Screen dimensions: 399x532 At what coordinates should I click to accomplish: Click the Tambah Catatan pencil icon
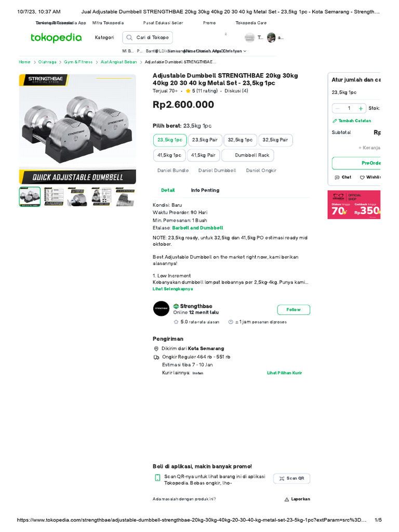335,121
